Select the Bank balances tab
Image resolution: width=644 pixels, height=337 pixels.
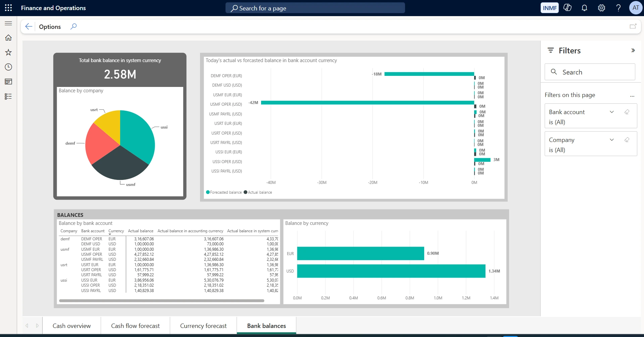[266, 326]
